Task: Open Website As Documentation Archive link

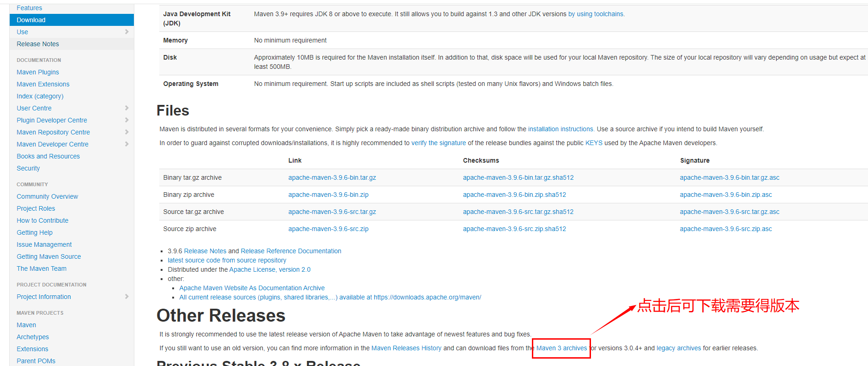Action: point(252,288)
